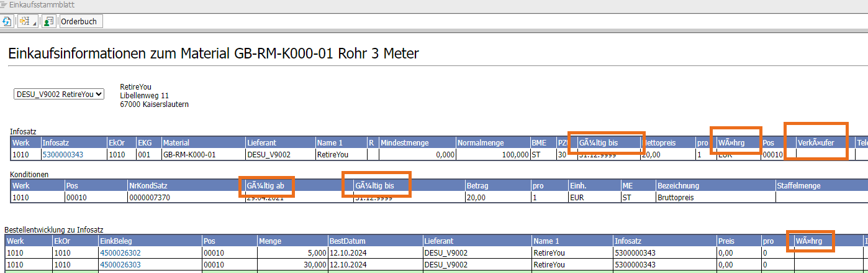Viewport: 868px width, 273px height.
Task: Click the Staffelmenge column header
Action: click(x=798, y=186)
